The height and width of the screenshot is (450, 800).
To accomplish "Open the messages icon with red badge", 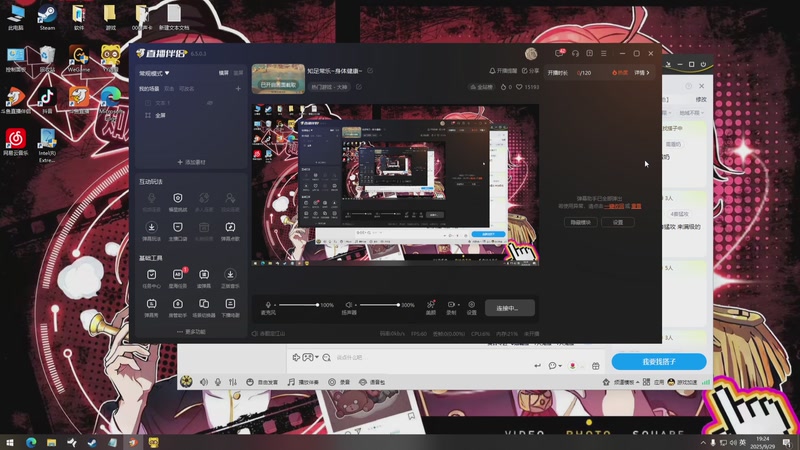I will (x=560, y=53).
